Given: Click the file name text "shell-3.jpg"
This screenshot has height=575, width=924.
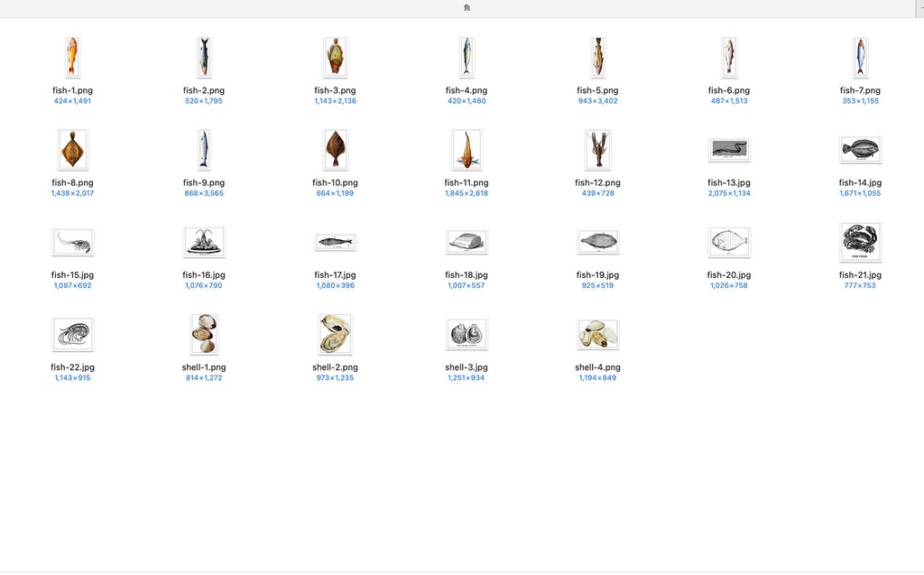Looking at the screenshot, I should tap(467, 366).
